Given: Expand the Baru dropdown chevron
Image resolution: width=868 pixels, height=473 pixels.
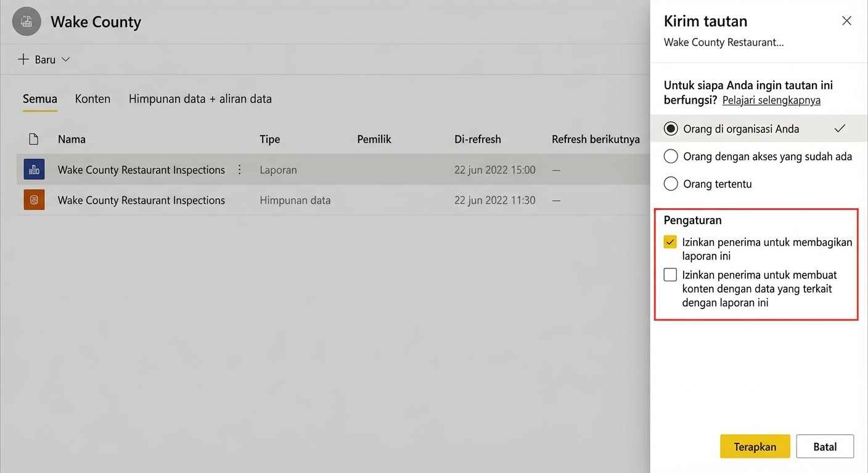Looking at the screenshot, I should 66,60.
